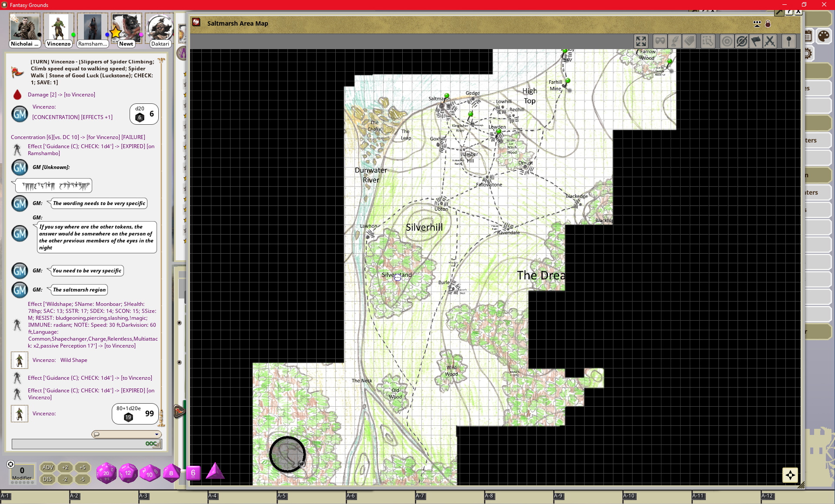
Task: Select hotkey slot A-12
Action: pyautogui.click(x=798, y=497)
